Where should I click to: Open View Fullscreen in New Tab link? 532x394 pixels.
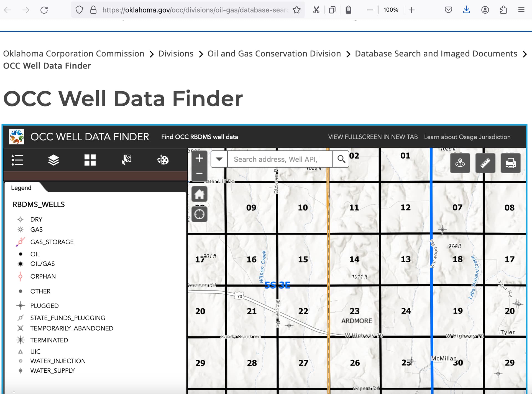[x=373, y=137]
